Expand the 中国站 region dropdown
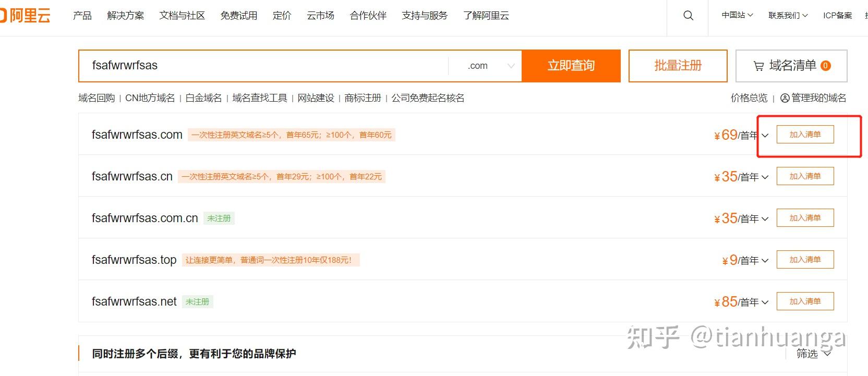The height and width of the screenshot is (376, 868). [x=737, y=16]
